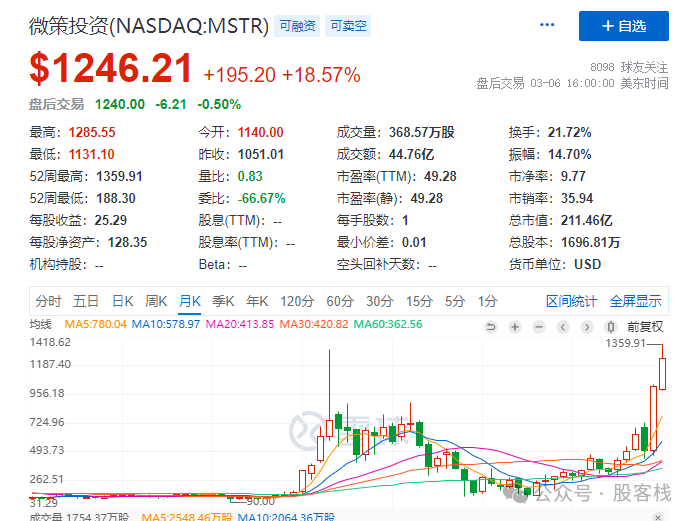Viewport: 694px width, 521px height.
Task: Zoom out chart with minus icon
Action: point(539,327)
